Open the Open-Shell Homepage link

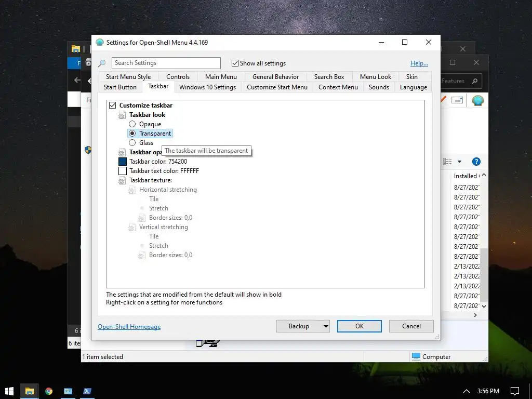tap(129, 327)
